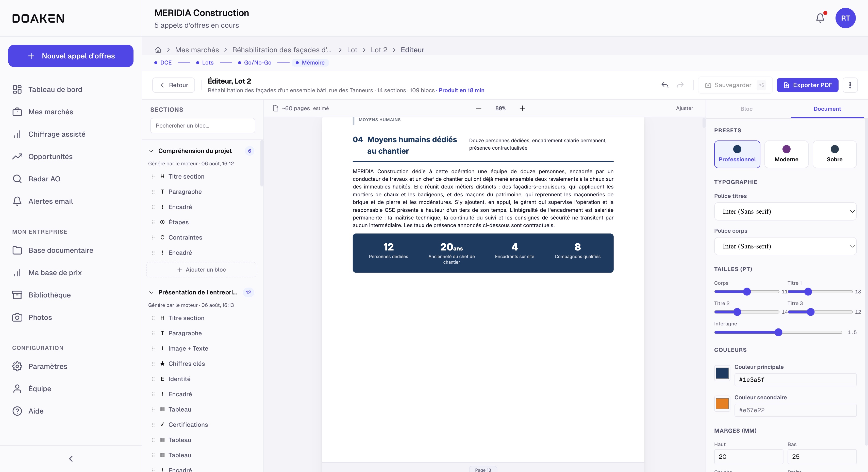Open Lot 2 breadcrumb link
This screenshot has height=472, width=868.
click(x=379, y=50)
